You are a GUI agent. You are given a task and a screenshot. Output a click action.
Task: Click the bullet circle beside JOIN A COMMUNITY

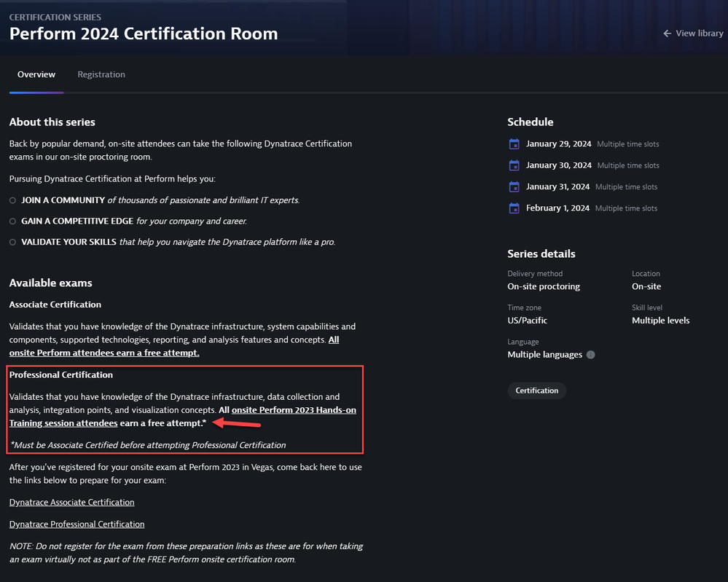click(13, 200)
